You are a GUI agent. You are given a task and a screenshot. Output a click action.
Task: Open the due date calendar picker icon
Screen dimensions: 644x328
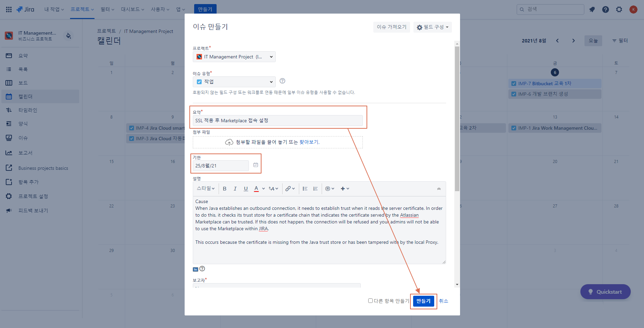[256, 165]
